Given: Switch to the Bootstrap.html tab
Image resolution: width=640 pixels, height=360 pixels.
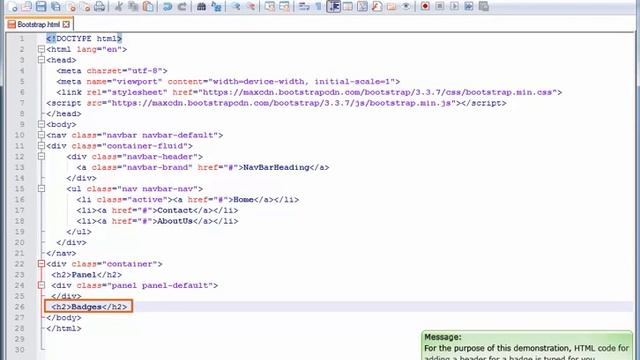Looking at the screenshot, I should pos(39,24).
